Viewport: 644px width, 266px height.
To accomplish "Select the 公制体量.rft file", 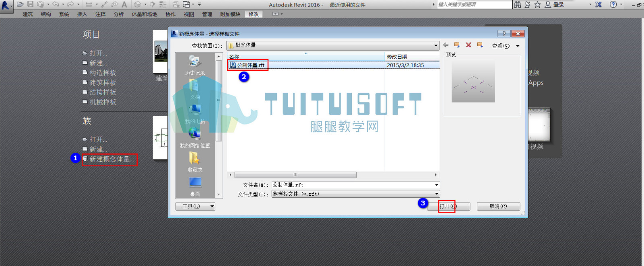I will coord(250,65).
